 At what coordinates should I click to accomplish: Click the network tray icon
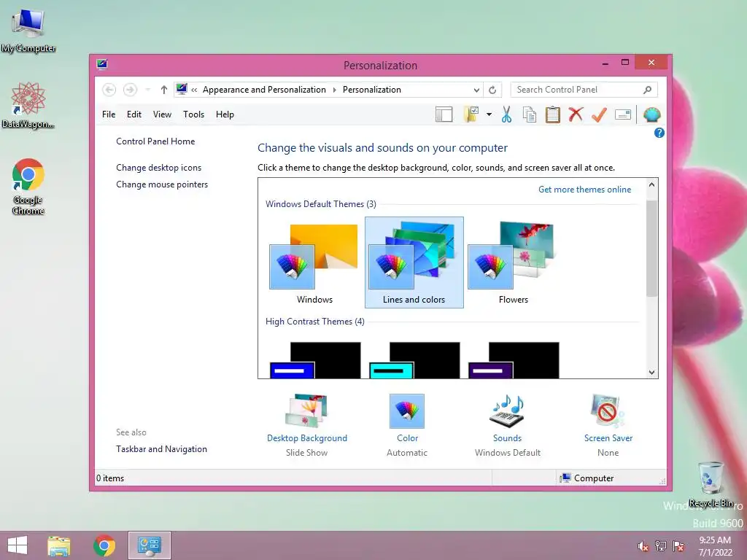661,546
